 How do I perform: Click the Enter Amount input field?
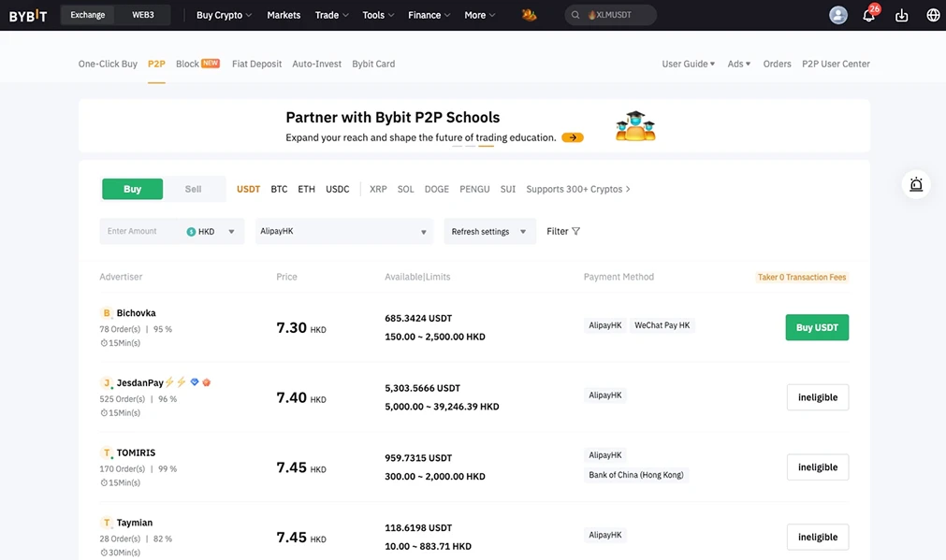pyautogui.click(x=142, y=232)
